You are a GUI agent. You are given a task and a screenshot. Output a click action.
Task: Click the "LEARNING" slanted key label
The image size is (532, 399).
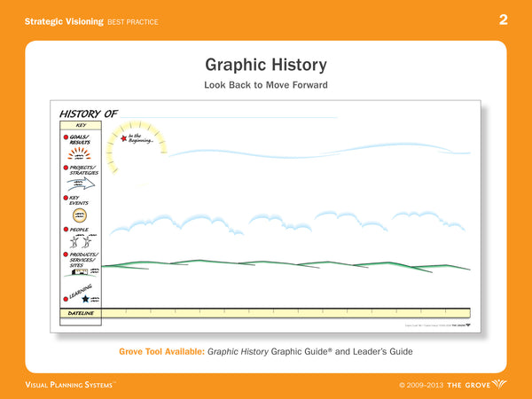(x=81, y=292)
